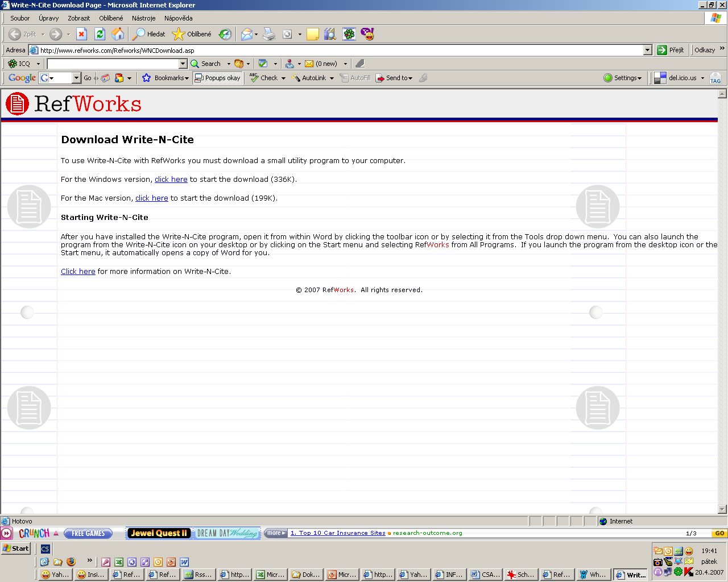Click the ICQ flower icon in main toolbar

(x=349, y=34)
